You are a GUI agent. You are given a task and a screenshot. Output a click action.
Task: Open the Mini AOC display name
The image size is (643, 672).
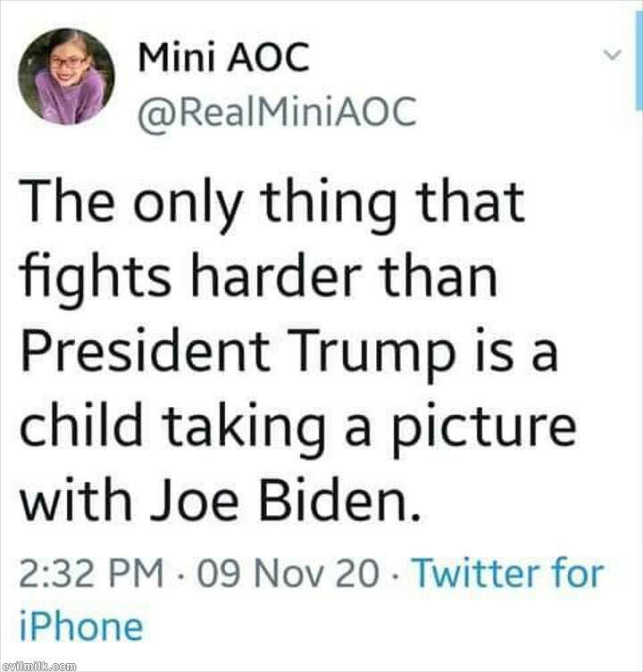223,60
